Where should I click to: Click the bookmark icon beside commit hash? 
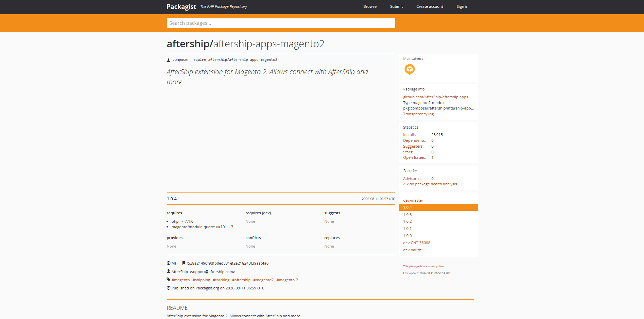[x=184, y=263]
